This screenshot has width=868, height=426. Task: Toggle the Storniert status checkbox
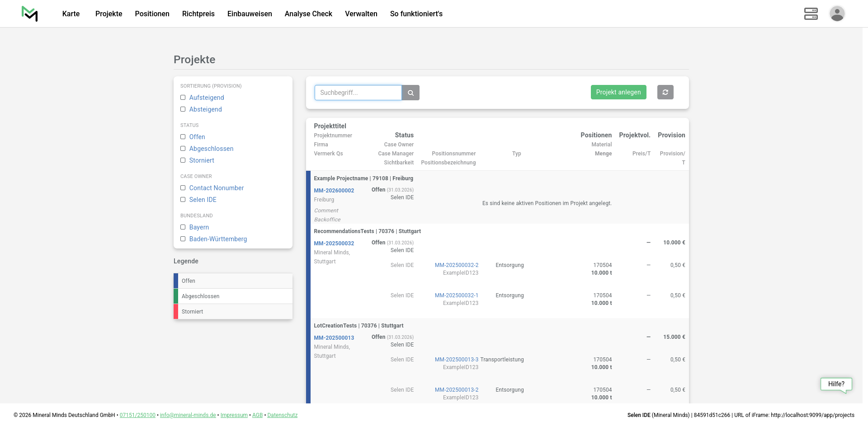(183, 160)
